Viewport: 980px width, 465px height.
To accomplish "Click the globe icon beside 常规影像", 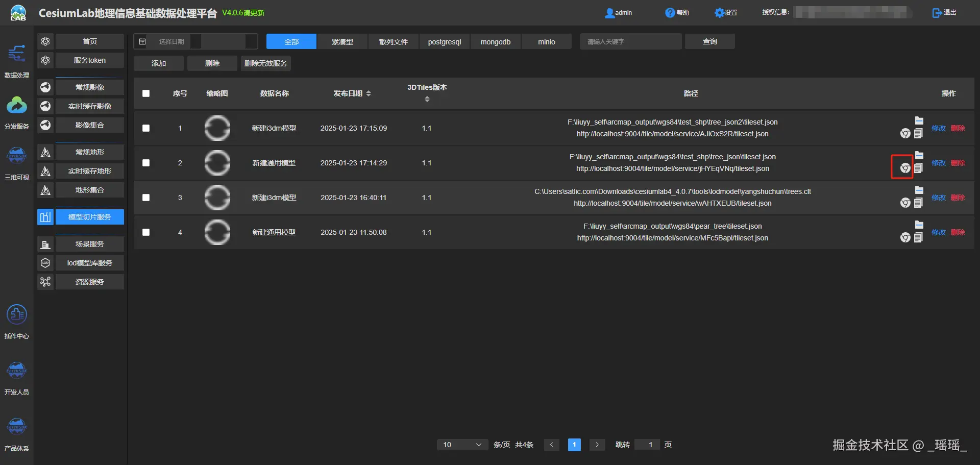I will tap(45, 87).
